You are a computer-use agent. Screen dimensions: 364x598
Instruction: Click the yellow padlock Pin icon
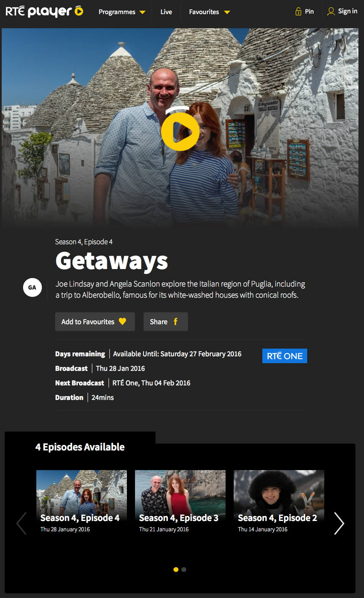[x=298, y=12]
